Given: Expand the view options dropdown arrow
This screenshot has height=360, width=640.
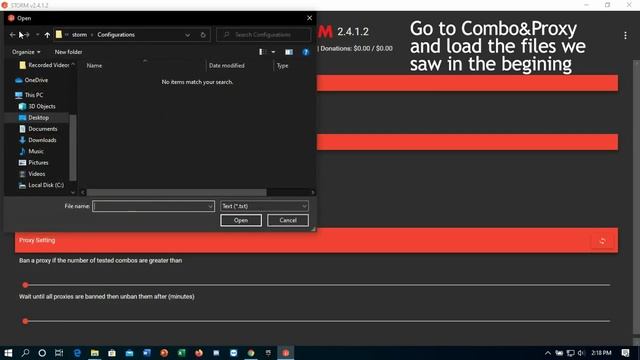Looking at the screenshot, I should 273,52.
